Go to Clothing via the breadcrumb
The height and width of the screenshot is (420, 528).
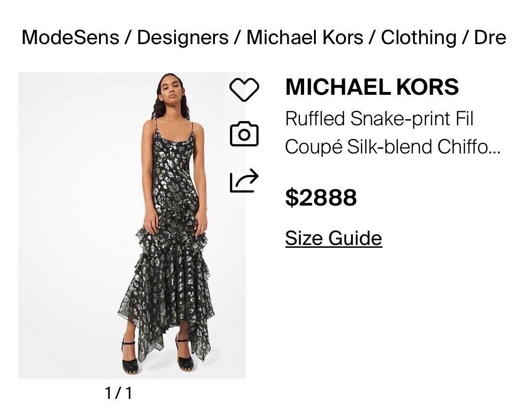(418, 38)
